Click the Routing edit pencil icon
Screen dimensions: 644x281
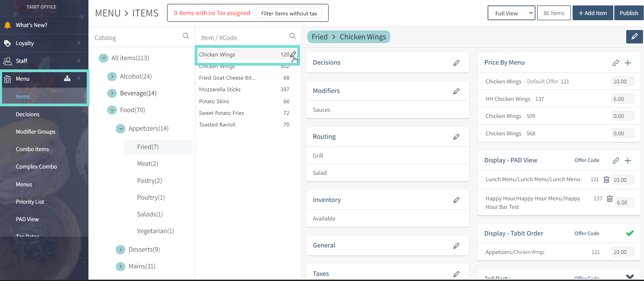tap(456, 137)
